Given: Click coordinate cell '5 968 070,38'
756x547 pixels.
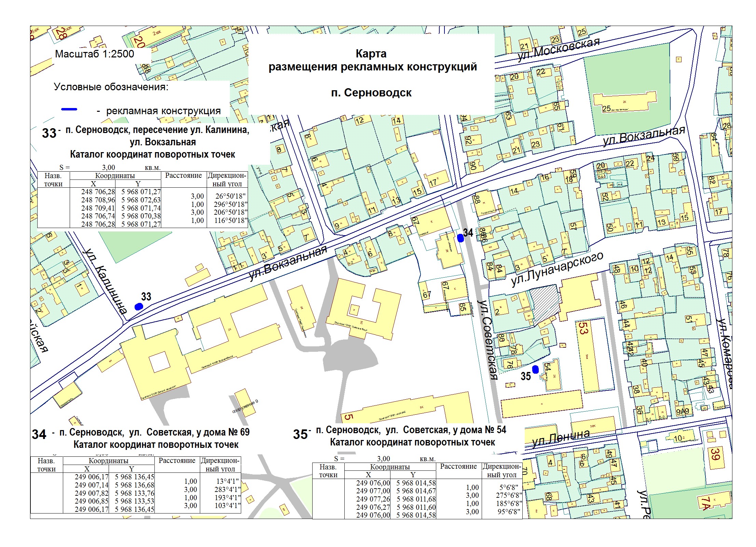Looking at the screenshot, I should point(141,216).
